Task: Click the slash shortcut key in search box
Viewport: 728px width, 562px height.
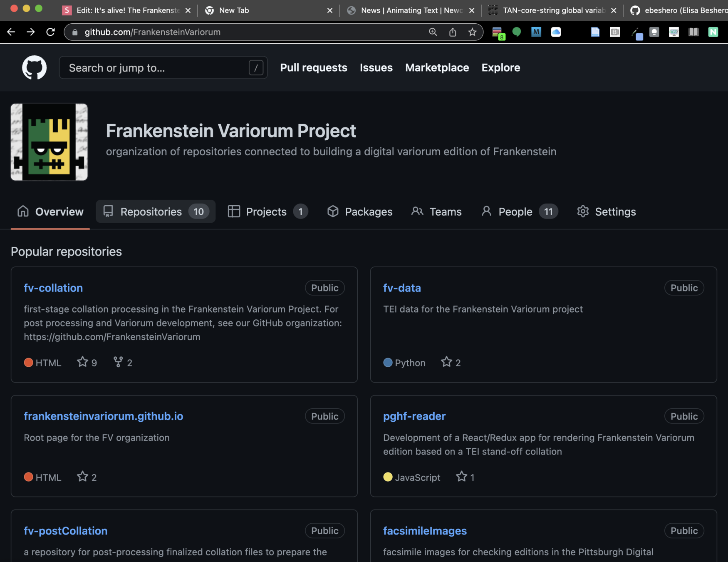Action: pyautogui.click(x=256, y=67)
